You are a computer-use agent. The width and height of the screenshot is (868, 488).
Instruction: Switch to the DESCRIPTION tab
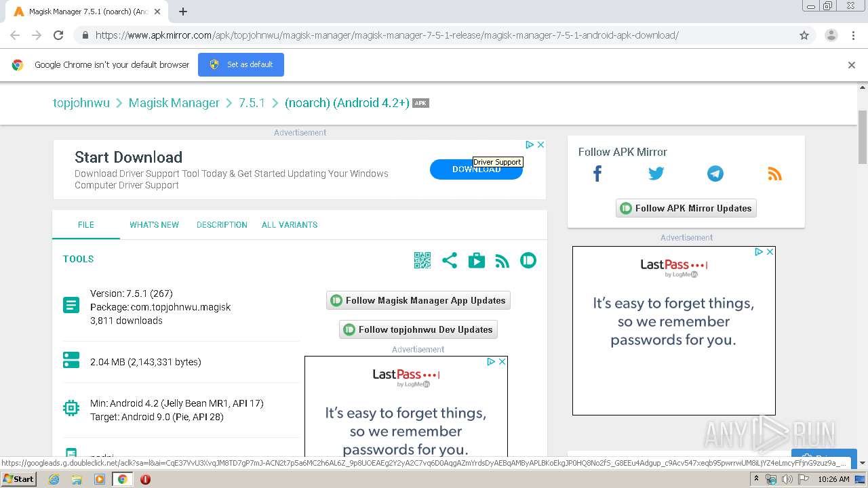tap(222, 224)
